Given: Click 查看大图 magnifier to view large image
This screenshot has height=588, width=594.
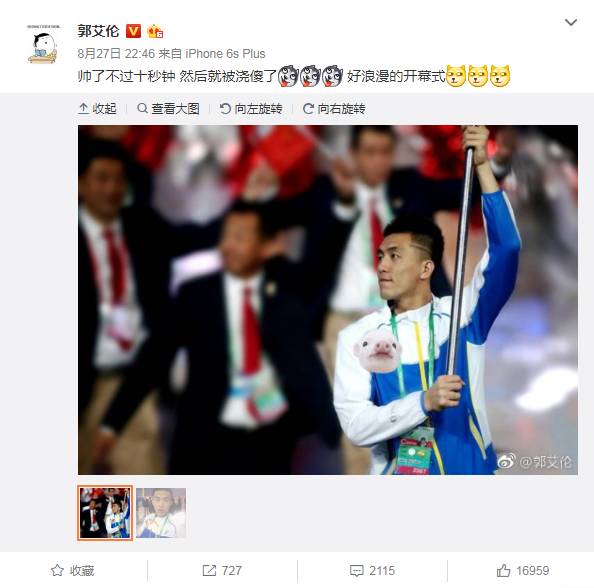Looking at the screenshot, I should pos(168,109).
